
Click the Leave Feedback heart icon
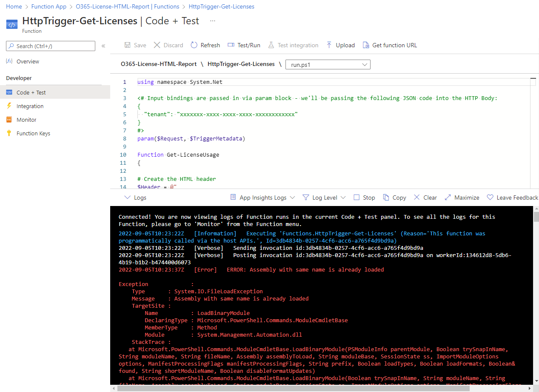click(x=490, y=197)
